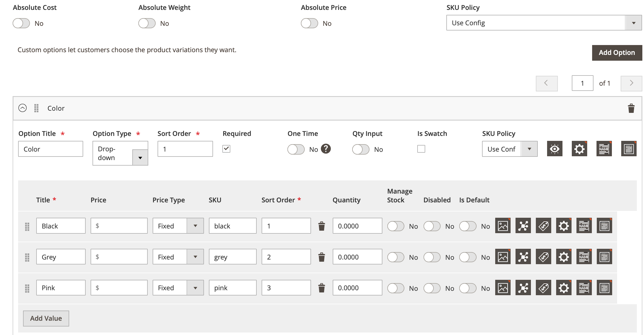Toggle Is Default switch for Pink

click(468, 288)
